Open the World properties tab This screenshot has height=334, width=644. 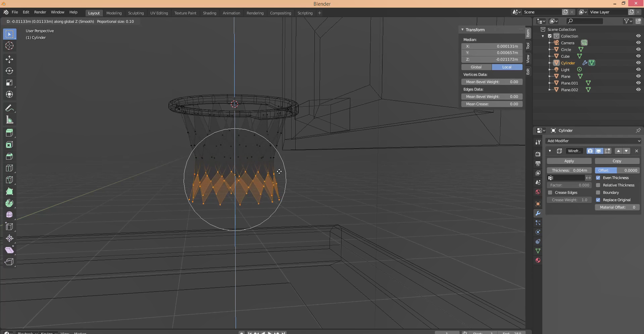click(538, 192)
